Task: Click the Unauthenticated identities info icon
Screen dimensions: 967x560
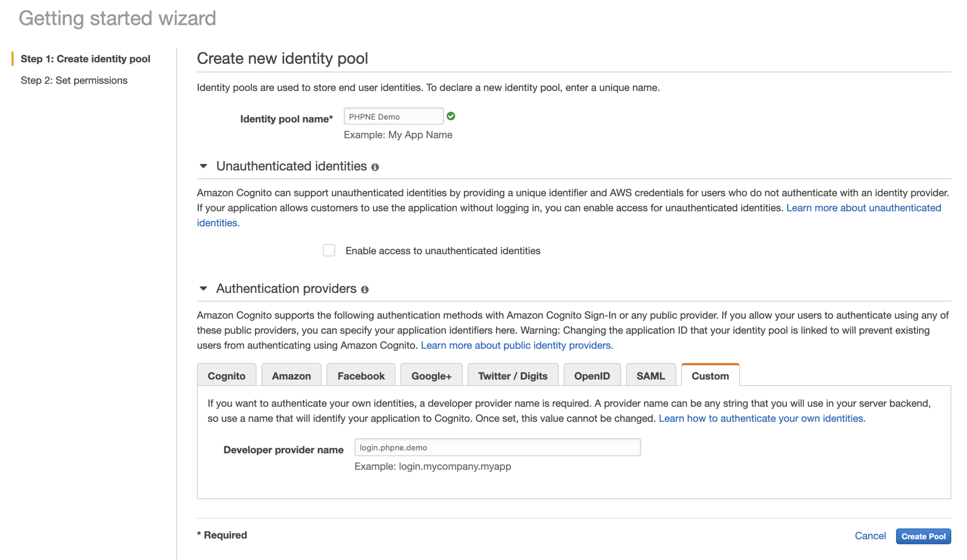Action: tap(375, 167)
